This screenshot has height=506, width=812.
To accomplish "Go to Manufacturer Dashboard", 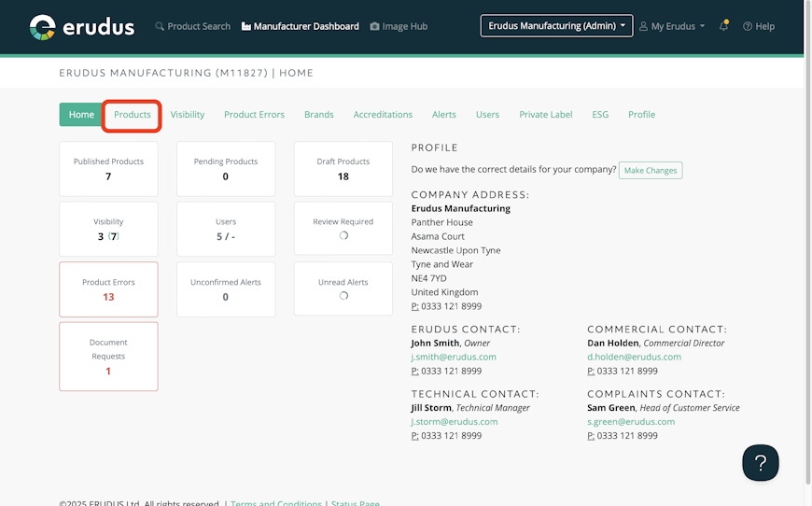I will tap(301, 26).
